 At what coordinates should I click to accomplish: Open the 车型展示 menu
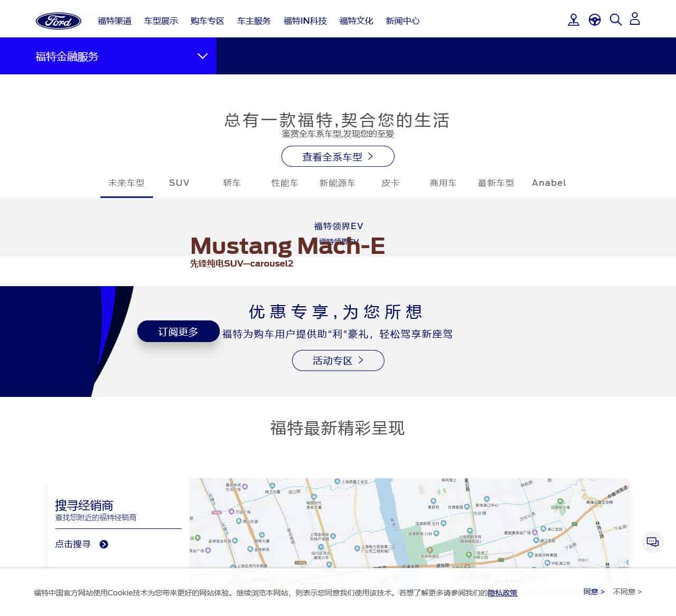[x=161, y=21]
